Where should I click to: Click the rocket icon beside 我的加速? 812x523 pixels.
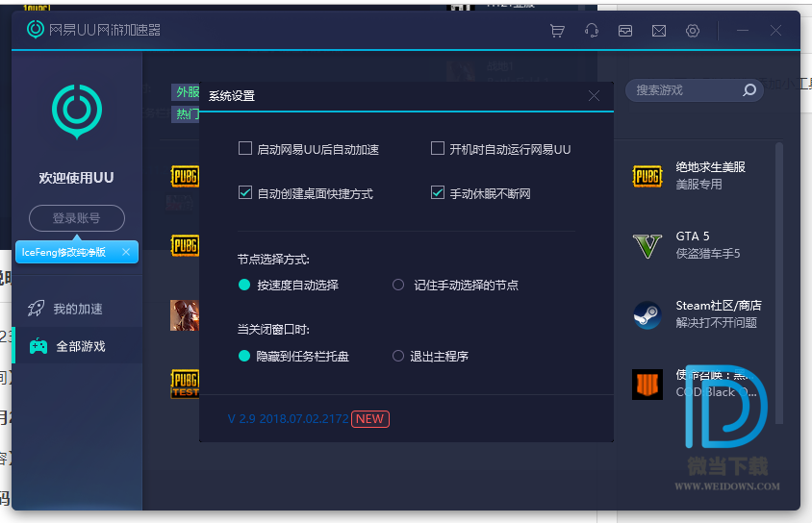[37, 309]
